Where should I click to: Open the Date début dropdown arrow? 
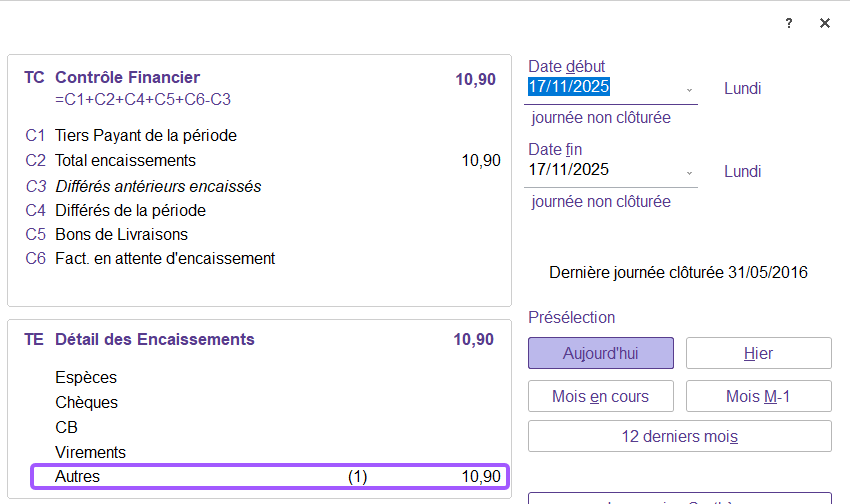689,89
